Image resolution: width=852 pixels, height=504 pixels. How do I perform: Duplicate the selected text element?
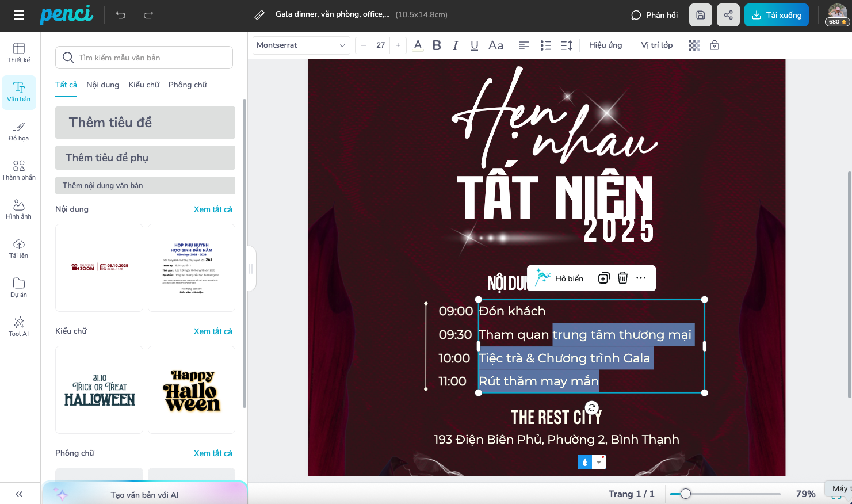[603, 278]
